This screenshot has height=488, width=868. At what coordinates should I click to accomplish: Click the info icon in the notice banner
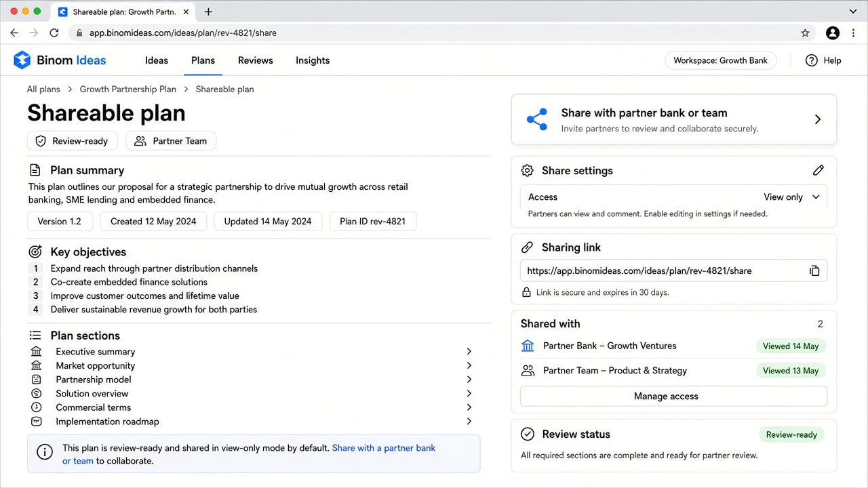coord(45,452)
